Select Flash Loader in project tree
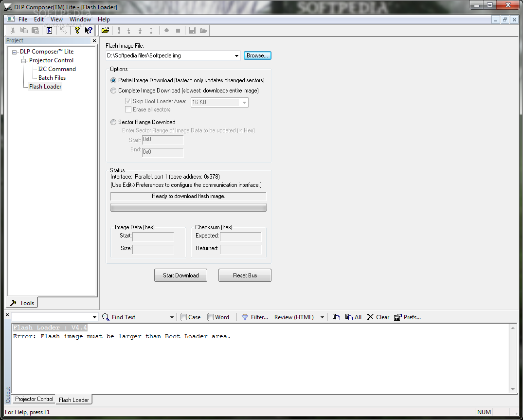Screen dimensions: 523x420 pyautogui.click(x=45, y=87)
